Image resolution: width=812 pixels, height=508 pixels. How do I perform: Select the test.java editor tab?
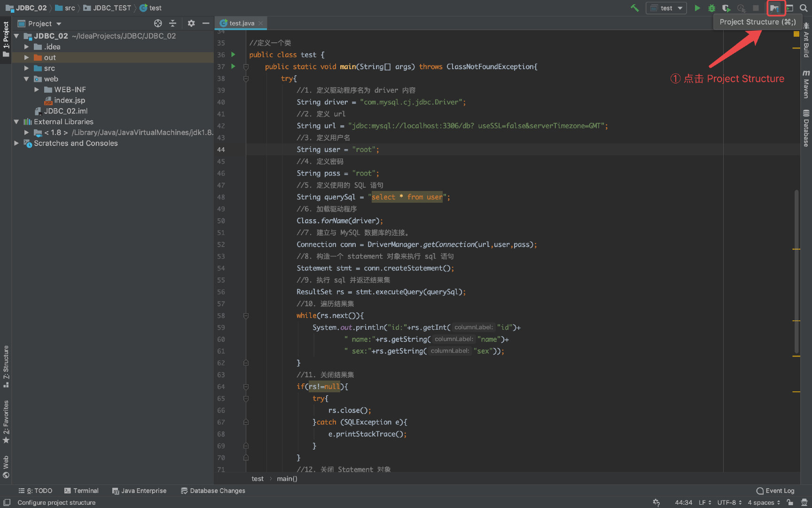click(242, 23)
